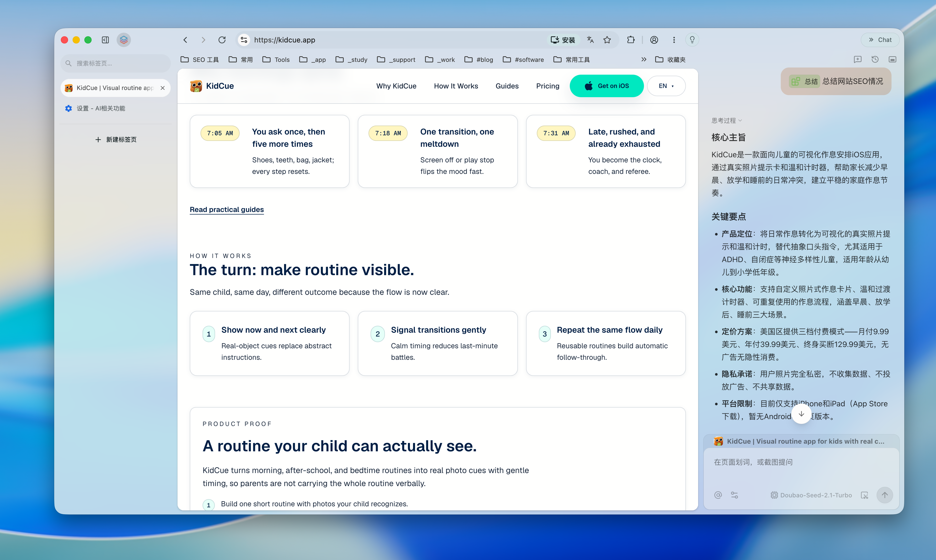
Task: Open the Pricing nav item
Action: (548, 86)
